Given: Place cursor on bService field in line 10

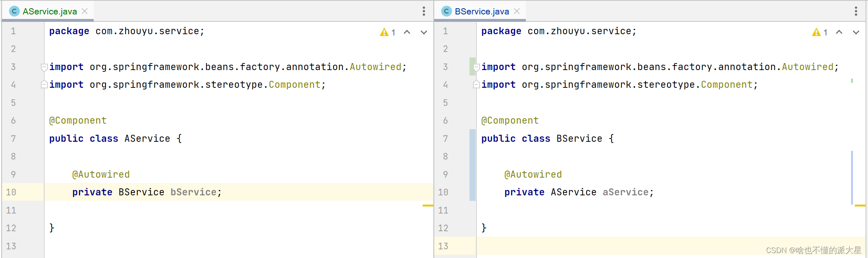Looking at the screenshot, I should coord(194,192).
